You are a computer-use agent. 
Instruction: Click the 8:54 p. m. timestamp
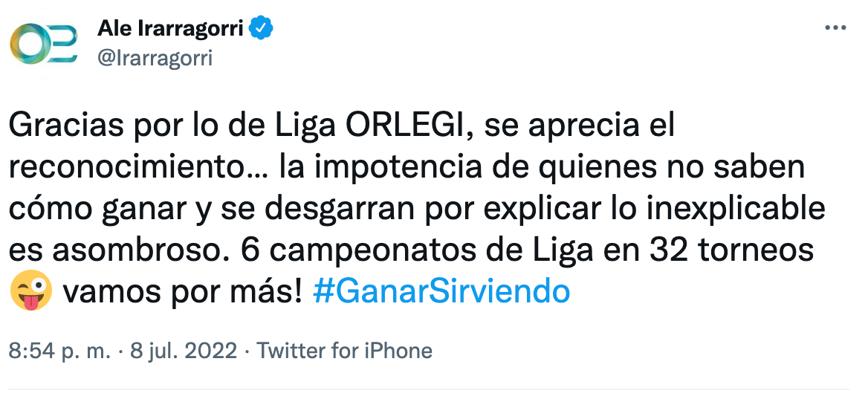pyautogui.click(x=59, y=351)
